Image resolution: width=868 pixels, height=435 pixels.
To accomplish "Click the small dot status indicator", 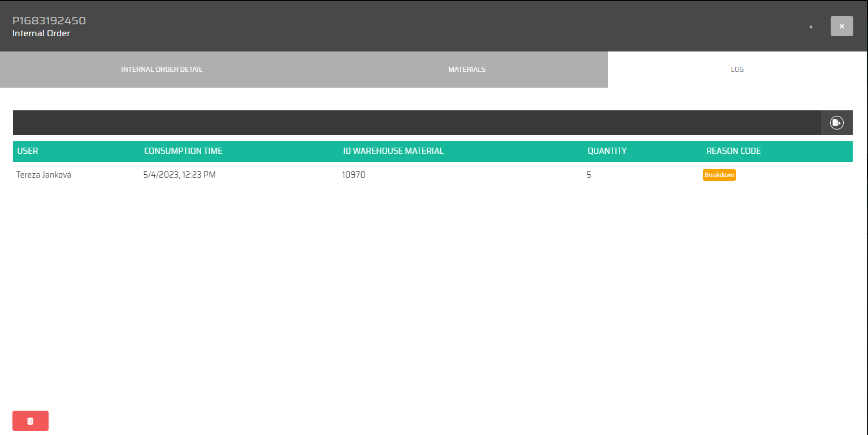I will (x=811, y=27).
